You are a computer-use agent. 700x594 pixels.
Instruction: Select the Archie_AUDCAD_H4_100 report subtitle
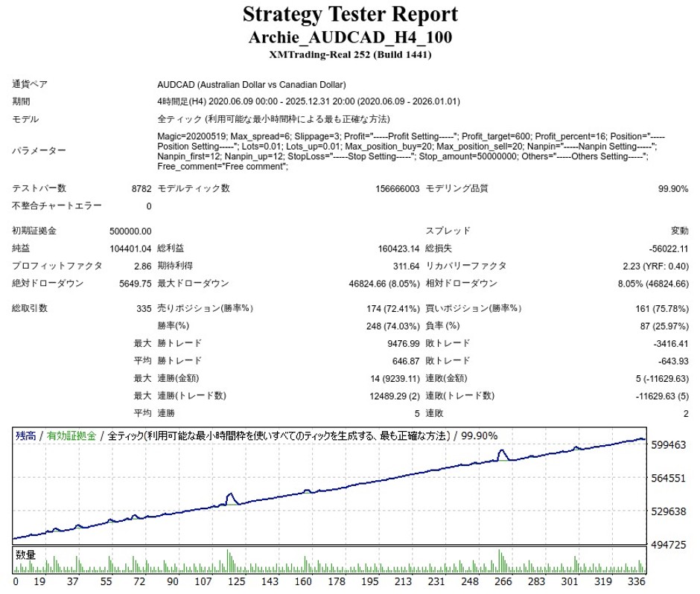350,37
